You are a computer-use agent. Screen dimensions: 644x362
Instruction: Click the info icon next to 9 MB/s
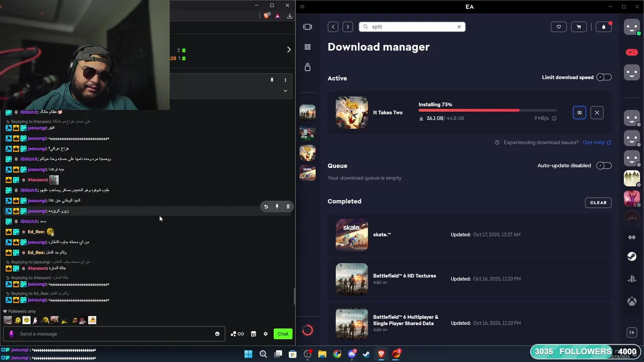click(554, 119)
